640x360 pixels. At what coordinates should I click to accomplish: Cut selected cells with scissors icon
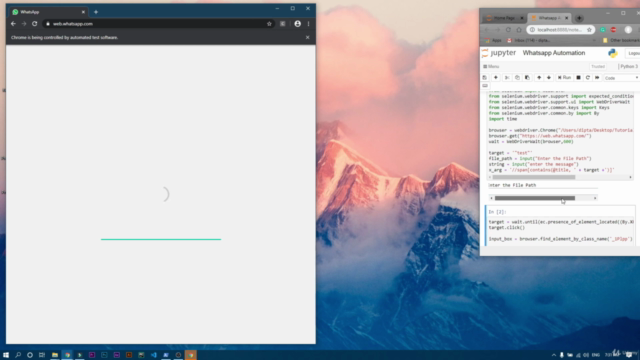pyautogui.click(x=507, y=78)
